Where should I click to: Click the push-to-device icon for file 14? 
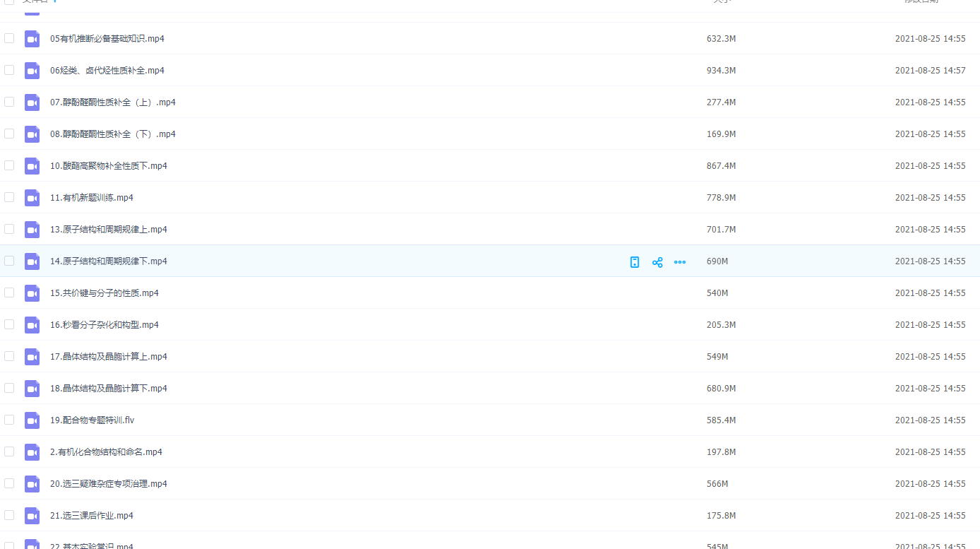pos(635,262)
